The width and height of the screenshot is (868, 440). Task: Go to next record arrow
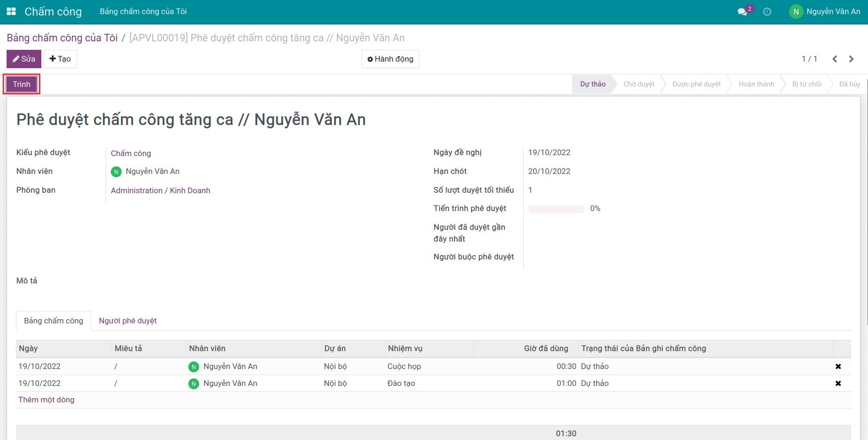coord(851,59)
